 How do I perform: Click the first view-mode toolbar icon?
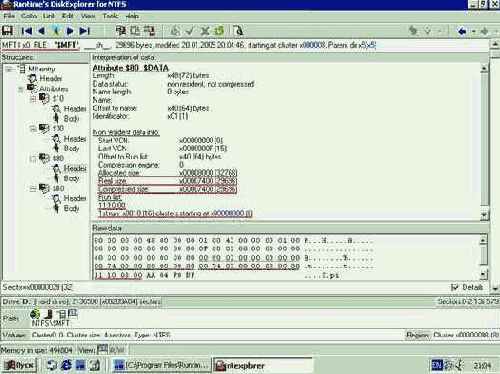coord(121,31)
